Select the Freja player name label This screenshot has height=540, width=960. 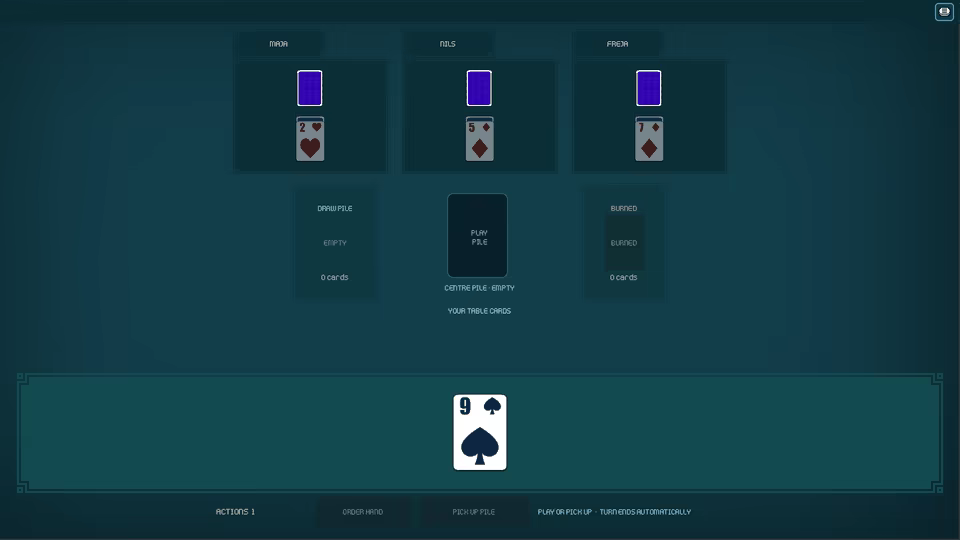point(617,44)
